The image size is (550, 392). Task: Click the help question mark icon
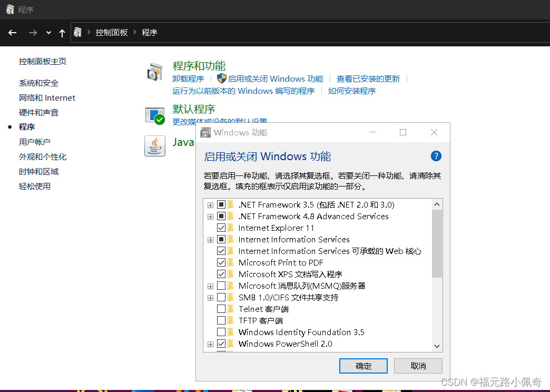click(x=436, y=156)
